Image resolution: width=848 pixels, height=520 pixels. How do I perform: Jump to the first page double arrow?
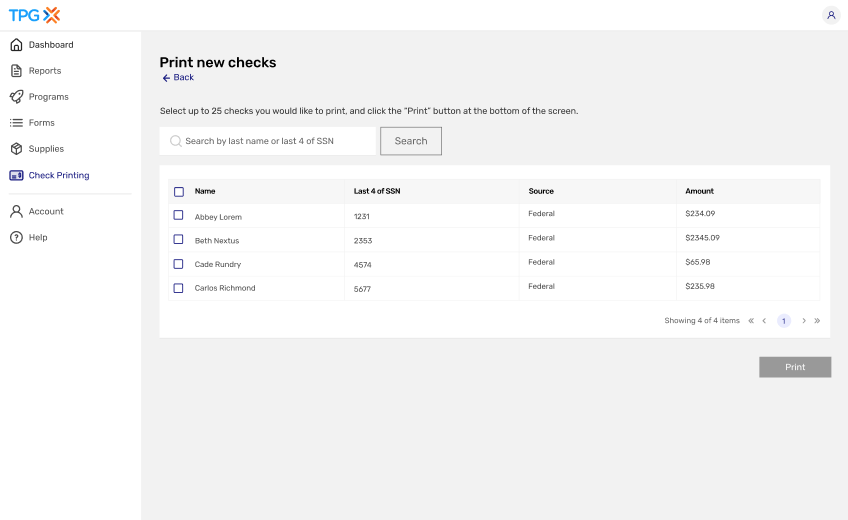coord(751,321)
